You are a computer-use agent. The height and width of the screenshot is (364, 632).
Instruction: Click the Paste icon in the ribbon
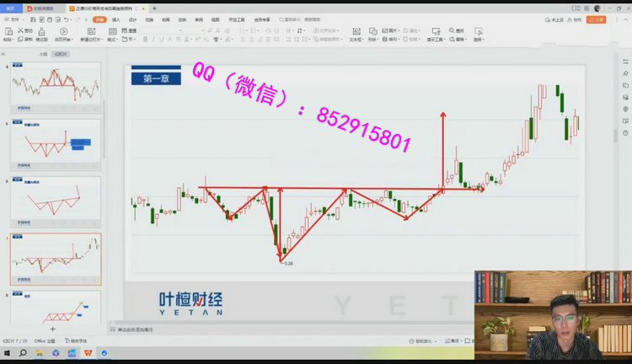pyautogui.click(x=8, y=32)
